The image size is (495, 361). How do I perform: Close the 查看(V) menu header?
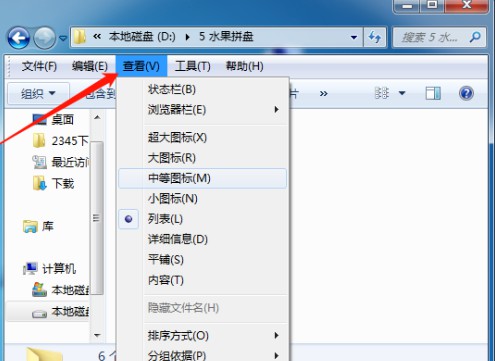141,66
